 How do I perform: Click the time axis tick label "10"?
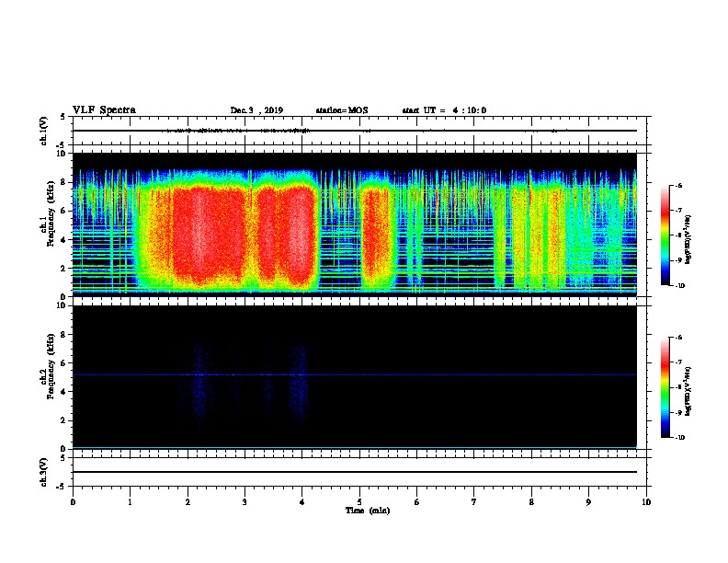(646, 502)
